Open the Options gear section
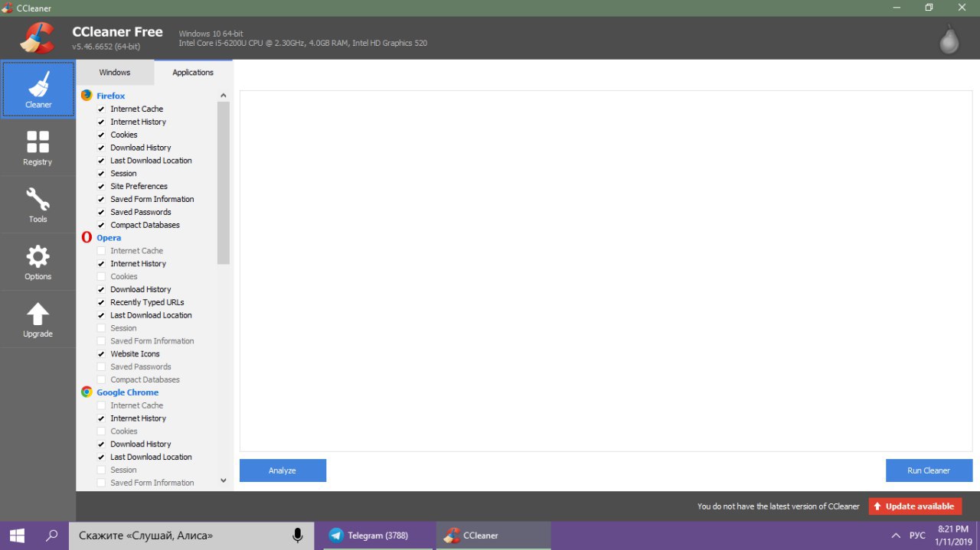 click(38, 262)
